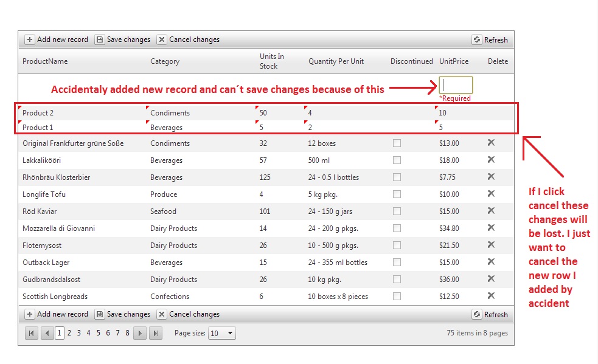
Task: Go to page 8
Action: 127,333
